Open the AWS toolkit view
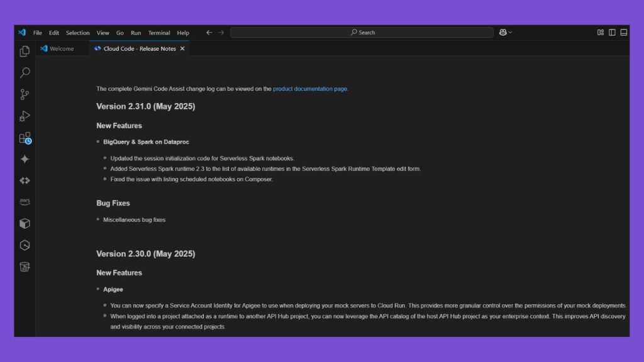The width and height of the screenshot is (644, 362). [x=25, y=202]
